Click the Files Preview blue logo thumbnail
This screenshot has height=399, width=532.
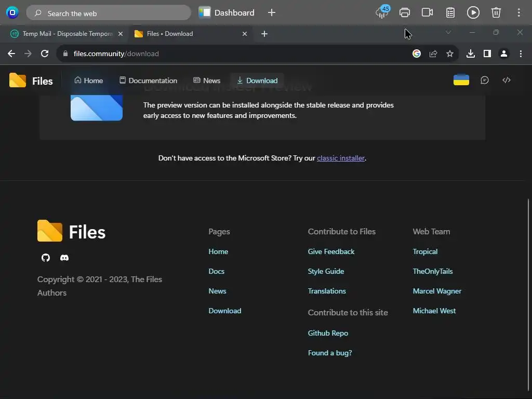pos(96,107)
